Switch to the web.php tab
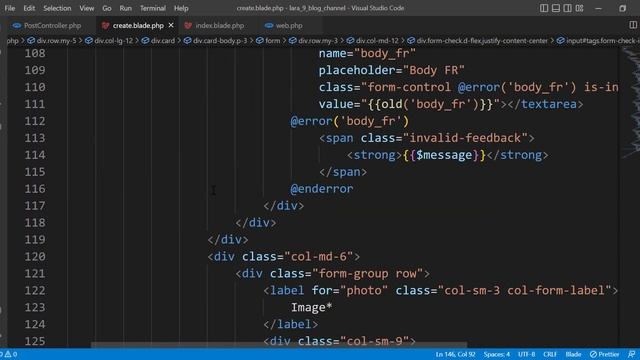This screenshot has width=640, height=360. [289, 25]
